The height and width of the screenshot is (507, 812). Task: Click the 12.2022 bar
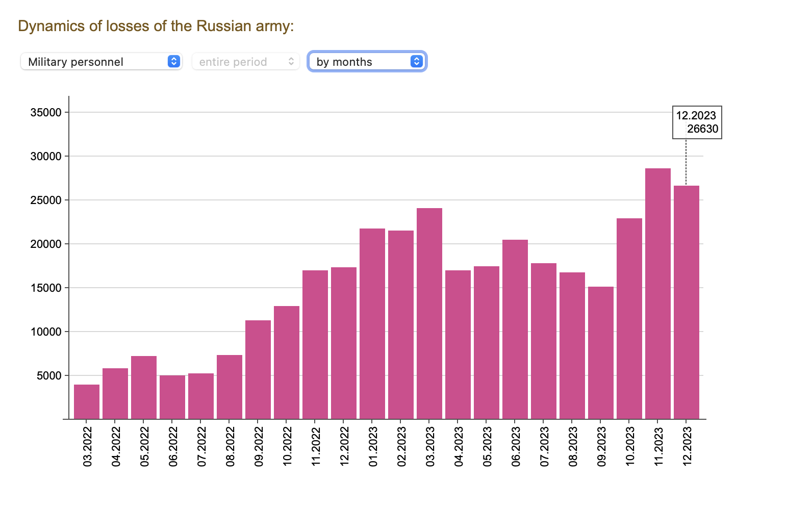(x=344, y=343)
